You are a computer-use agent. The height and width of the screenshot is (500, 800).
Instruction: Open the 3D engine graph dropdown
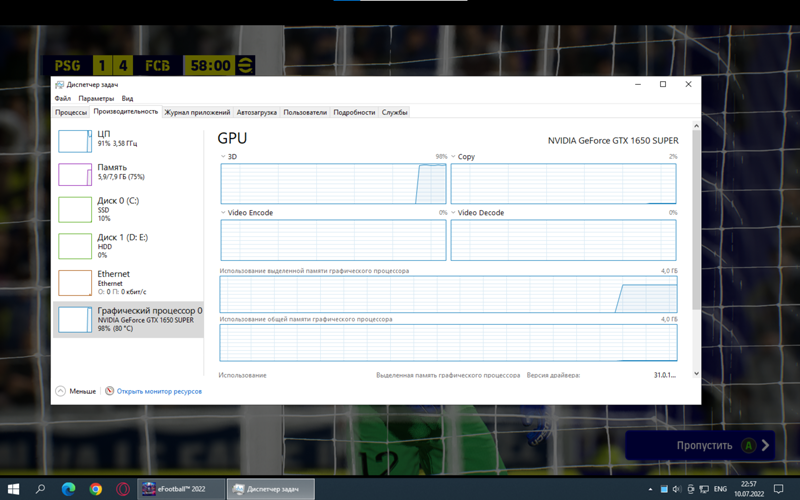point(224,157)
